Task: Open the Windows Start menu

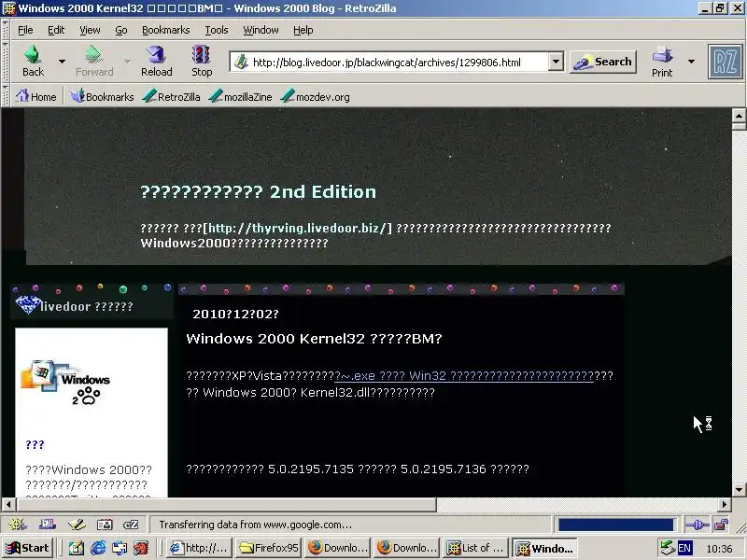Action: pos(28,548)
